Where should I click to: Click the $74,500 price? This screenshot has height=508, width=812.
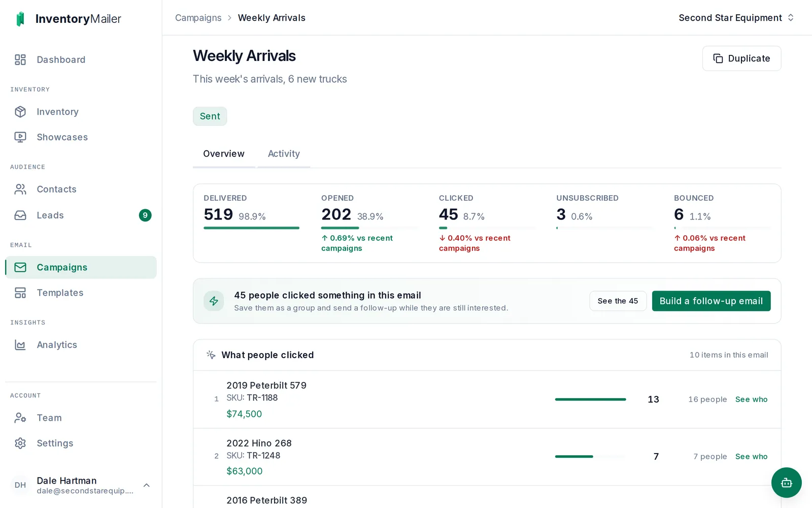(244, 414)
